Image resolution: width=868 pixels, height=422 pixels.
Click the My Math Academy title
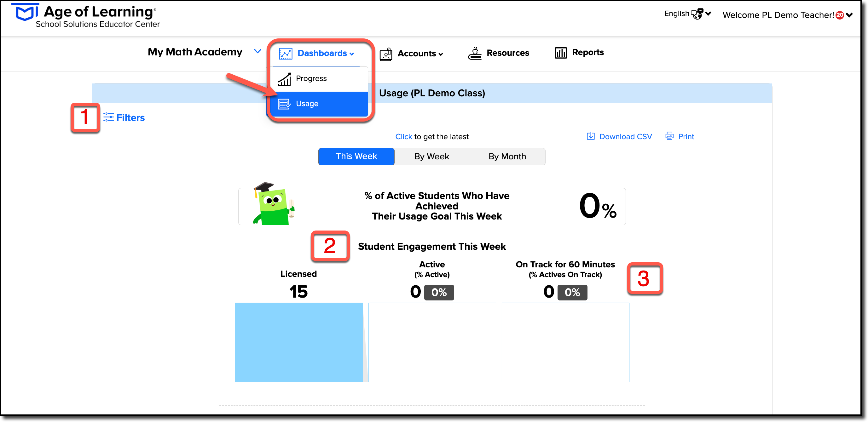195,52
